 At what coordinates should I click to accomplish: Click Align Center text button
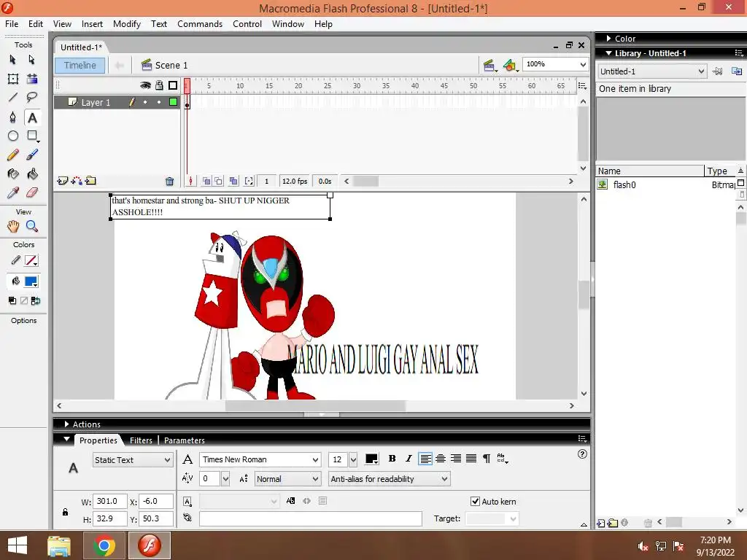click(441, 459)
